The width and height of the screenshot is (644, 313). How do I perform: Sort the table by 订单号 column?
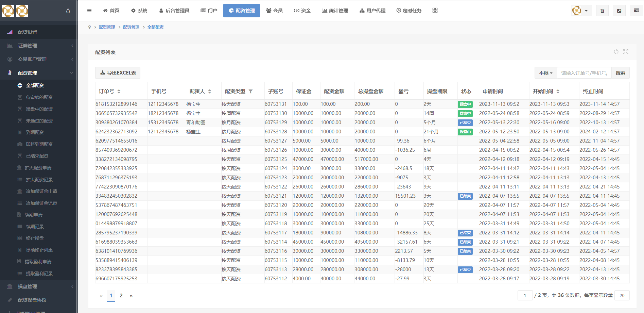119,92
